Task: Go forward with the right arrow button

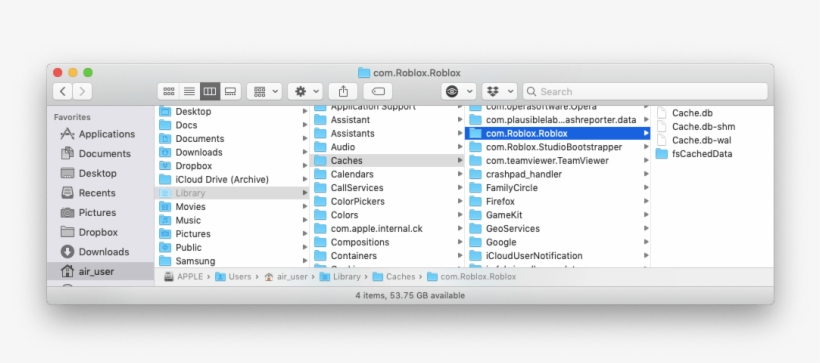Action: (82, 92)
